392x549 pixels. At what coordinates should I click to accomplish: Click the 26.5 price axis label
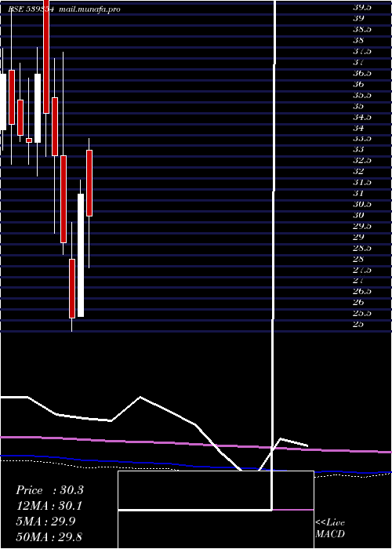pyautogui.click(x=362, y=291)
